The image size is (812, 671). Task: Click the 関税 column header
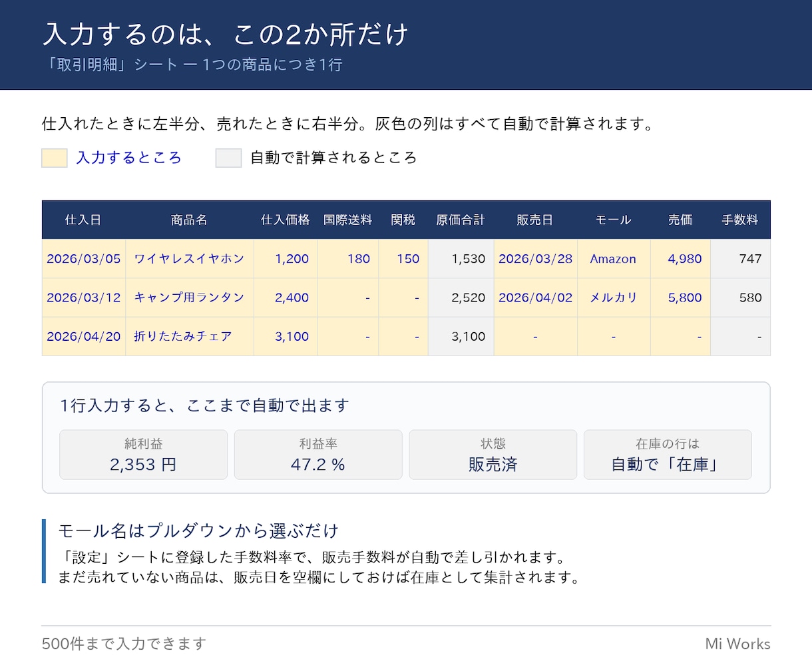point(403,220)
